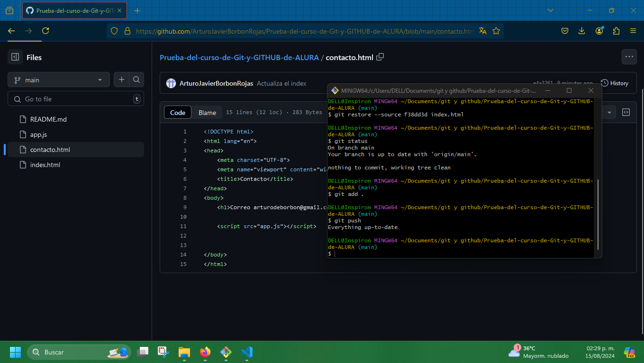Screen dimensions: 644x363
Task: Focus the Go to file field
Action: pos(76,99)
